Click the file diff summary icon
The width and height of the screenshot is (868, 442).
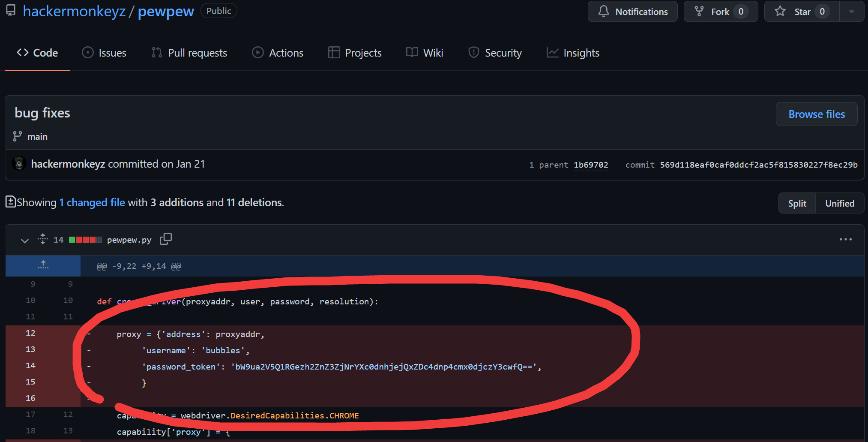pos(10,202)
